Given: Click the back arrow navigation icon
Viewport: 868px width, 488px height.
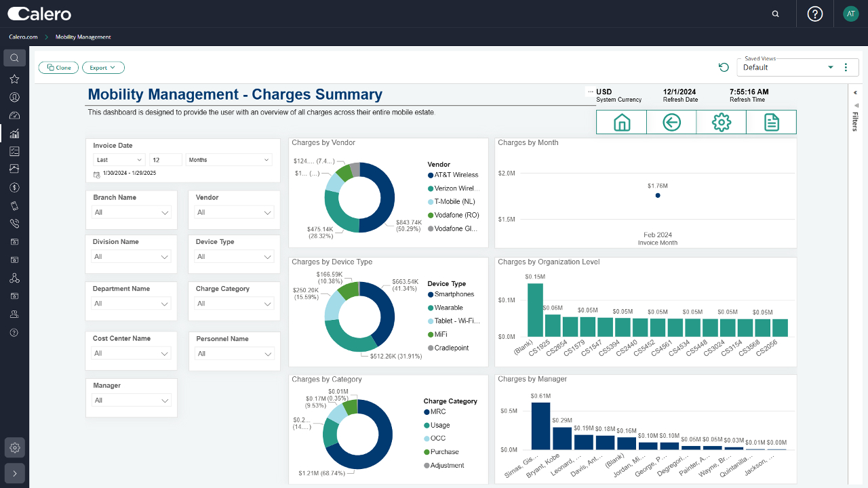Looking at the screenshot, I should click(671, 122).
